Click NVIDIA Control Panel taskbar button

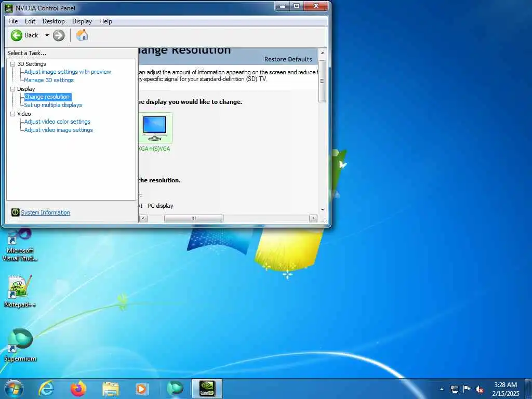207,389
